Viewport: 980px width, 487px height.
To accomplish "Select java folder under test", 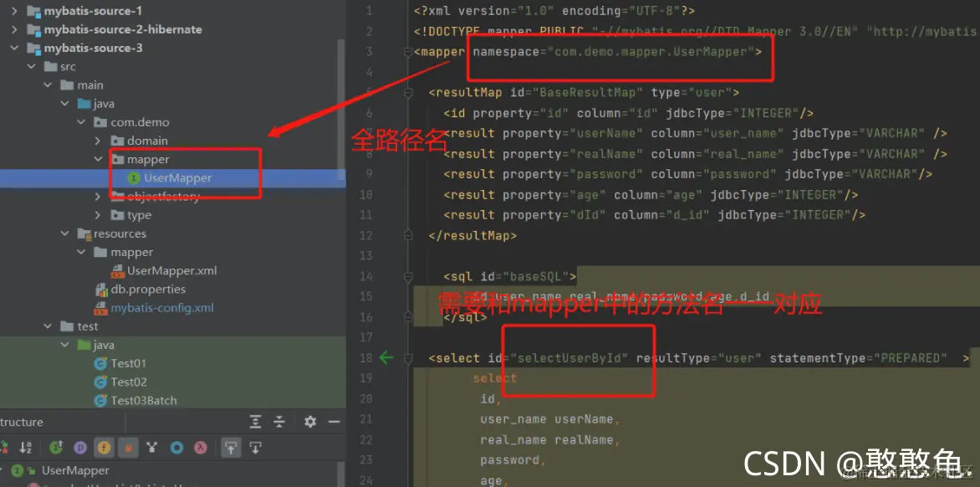I will (x=104, y=345).
